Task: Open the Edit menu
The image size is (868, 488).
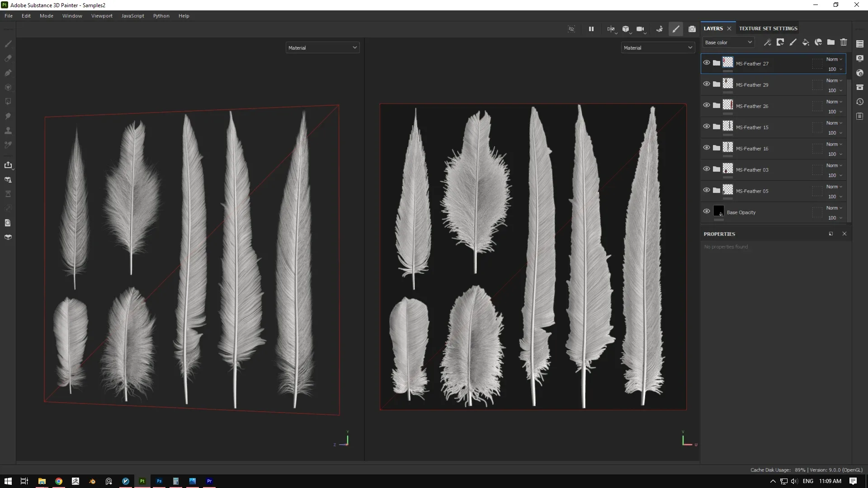Action: (26, 16)
